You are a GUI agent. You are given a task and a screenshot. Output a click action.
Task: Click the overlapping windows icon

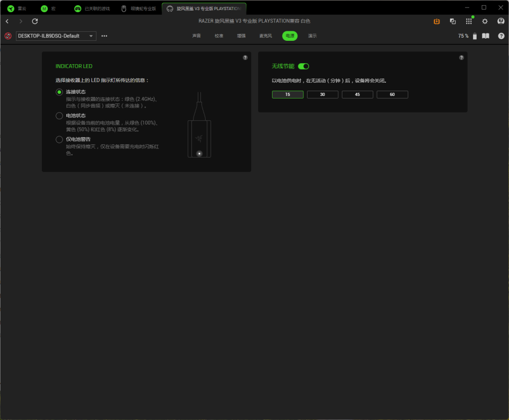click(453, 21)
